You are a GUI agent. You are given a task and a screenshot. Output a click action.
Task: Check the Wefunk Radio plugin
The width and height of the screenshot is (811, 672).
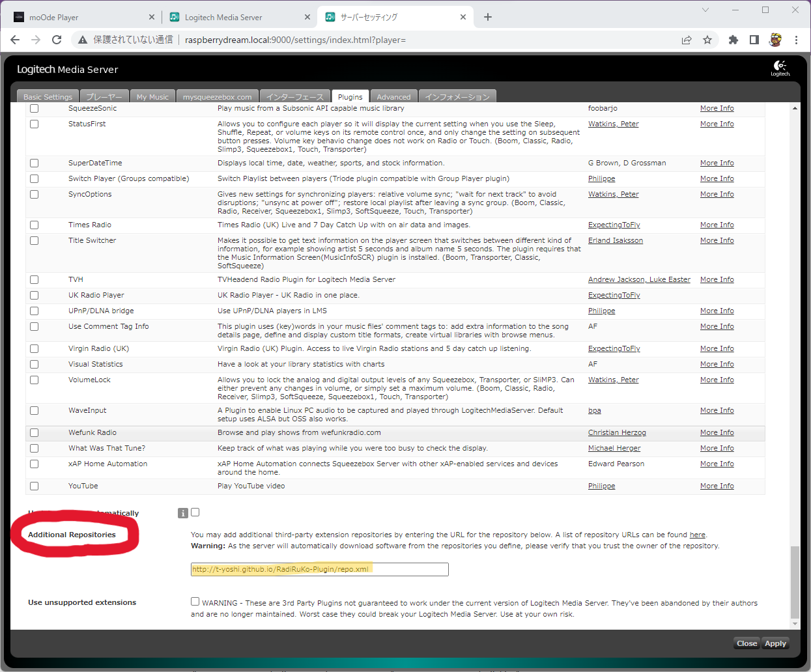coord(35,432)
